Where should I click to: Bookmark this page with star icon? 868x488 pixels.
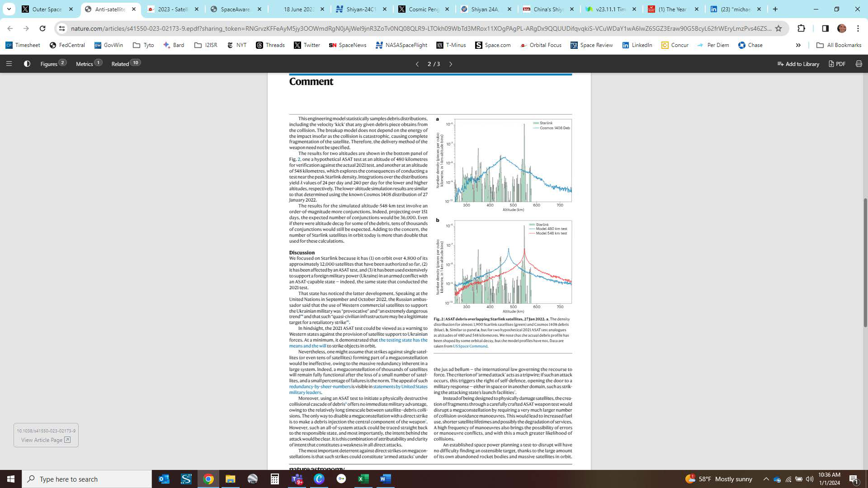coord(778,28)
